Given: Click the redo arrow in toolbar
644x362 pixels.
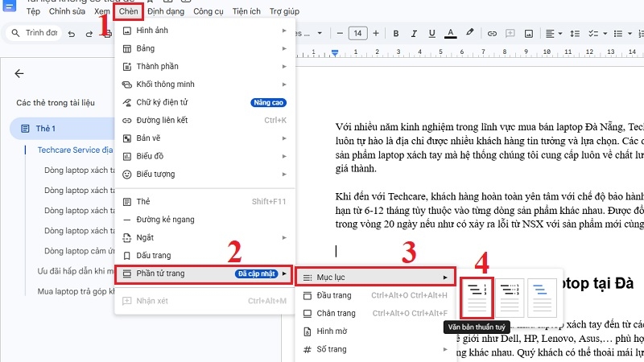Looking at the screenshot, I should pyautogui.click(x=89, y=34).
